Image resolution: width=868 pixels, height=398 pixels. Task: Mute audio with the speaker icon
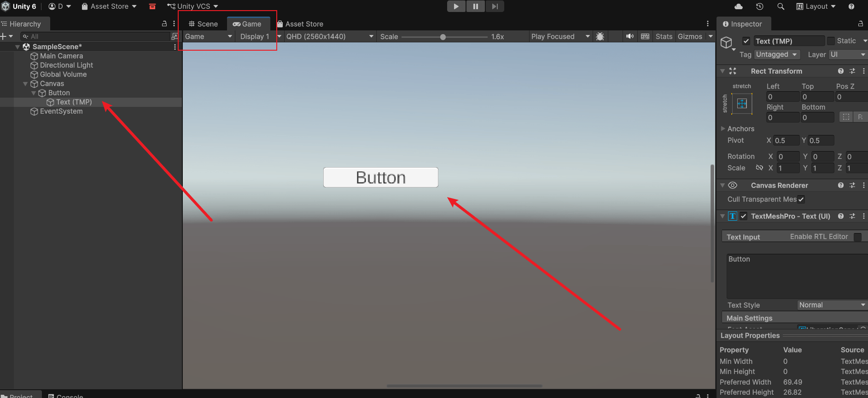(629, 36)
